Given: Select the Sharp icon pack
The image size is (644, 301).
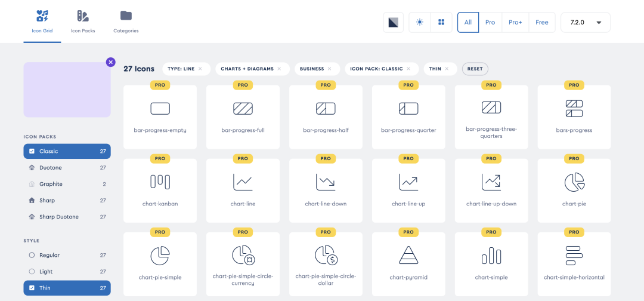Looking at the screenshot, I should (x=67, y=201).
